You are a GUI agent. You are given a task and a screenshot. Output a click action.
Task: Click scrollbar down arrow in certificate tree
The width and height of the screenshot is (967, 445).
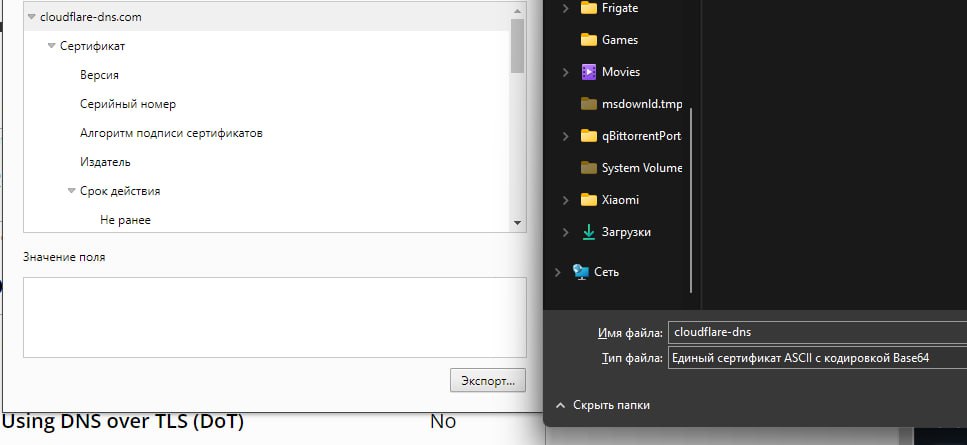click(517, 223)
